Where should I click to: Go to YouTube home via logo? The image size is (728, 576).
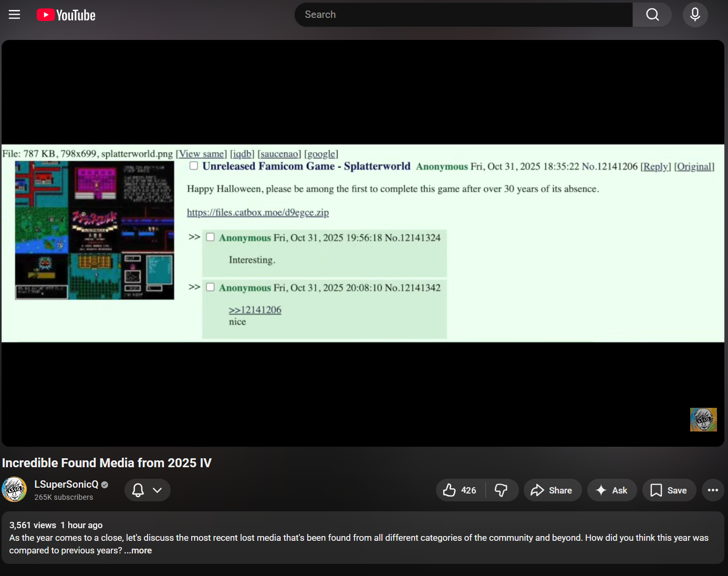66,15
